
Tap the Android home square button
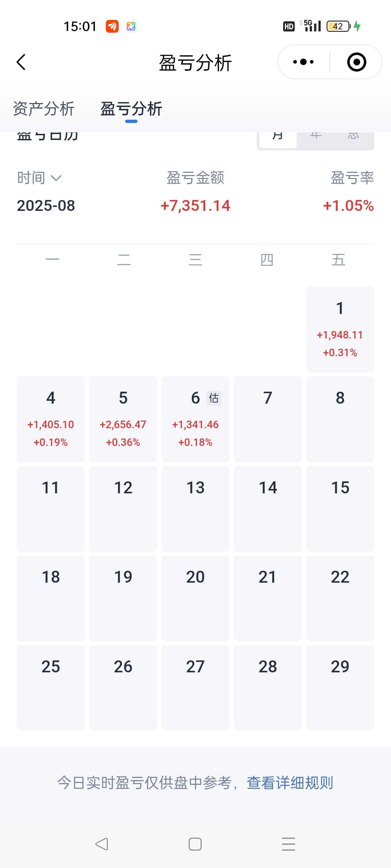[195, 844]
